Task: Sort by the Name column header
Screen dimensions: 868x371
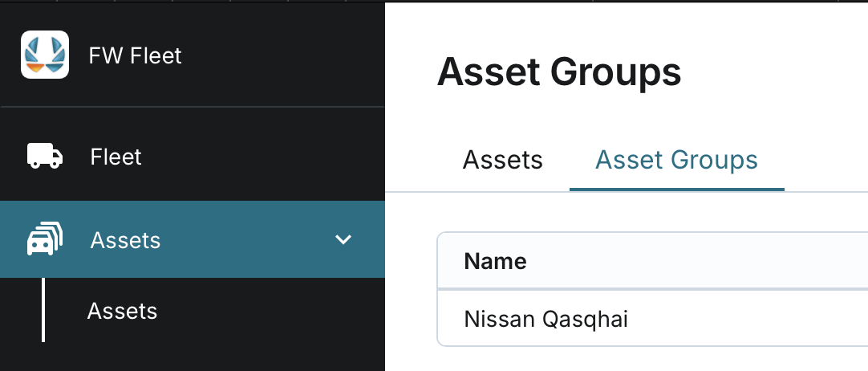Action: point(495,261)
